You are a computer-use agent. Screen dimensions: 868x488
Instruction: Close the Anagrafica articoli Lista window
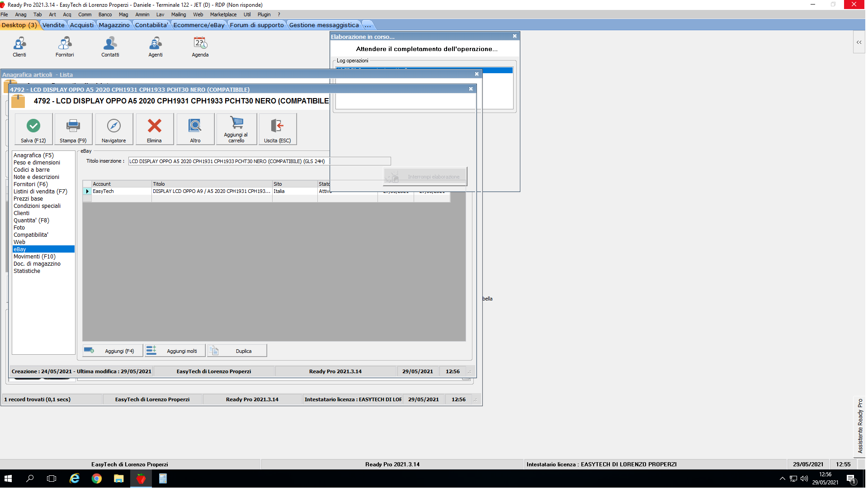tap(476, 74)
